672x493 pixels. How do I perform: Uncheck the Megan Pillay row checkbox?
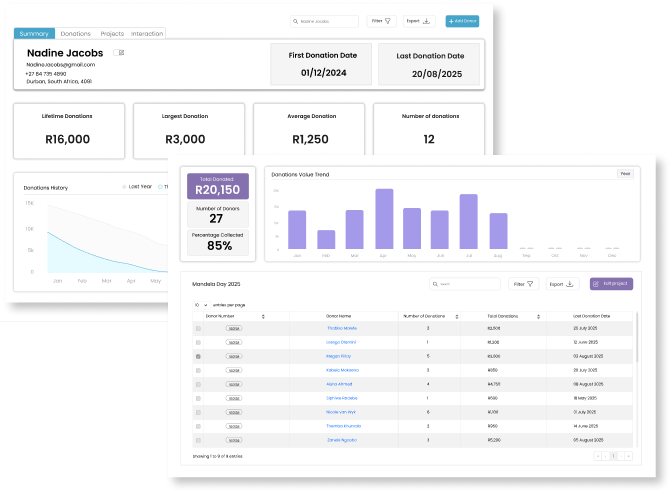tap(198, 356)
